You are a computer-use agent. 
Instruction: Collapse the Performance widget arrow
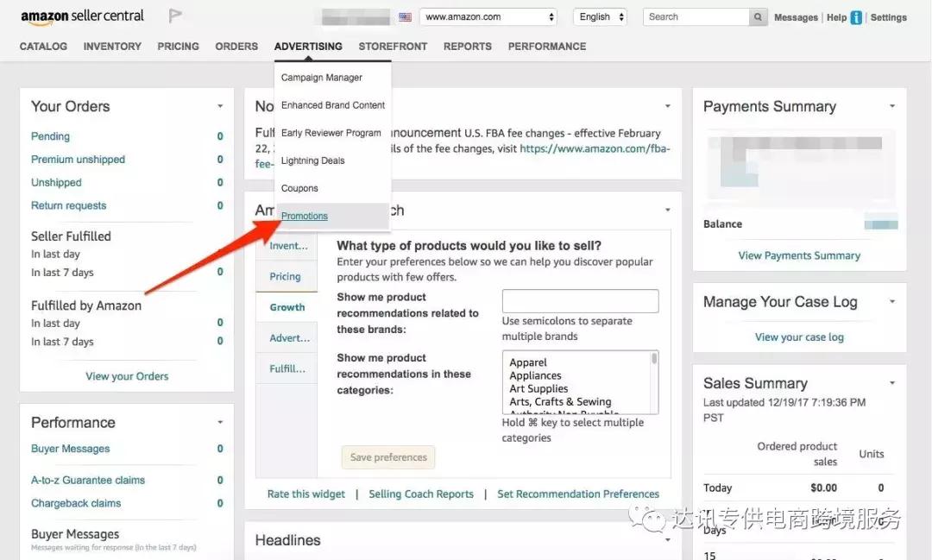[220, 422]
